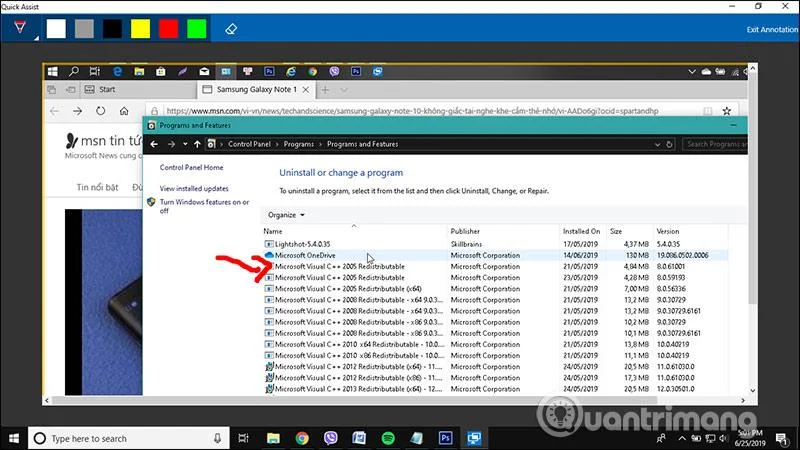The image size is (800, 450).
Task: Go back in Programs and Features window
Action: 154,144
